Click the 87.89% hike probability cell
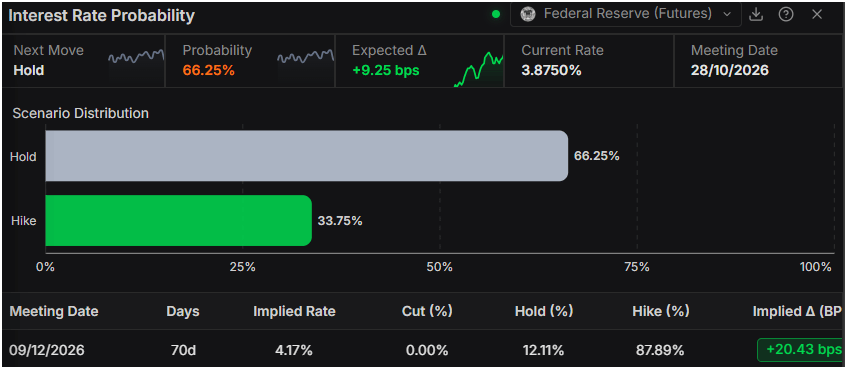Viewport: 847px width, 369px height. point(661,350)
